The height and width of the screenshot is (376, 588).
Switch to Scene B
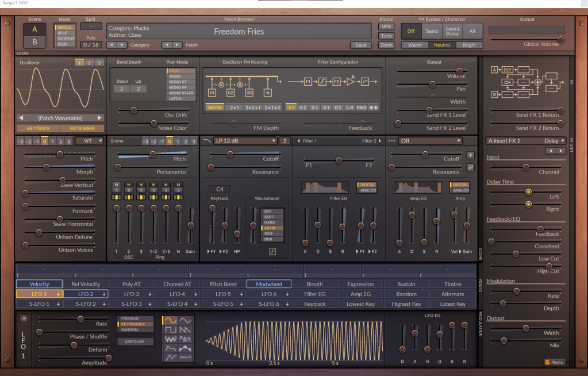(34, 42)
